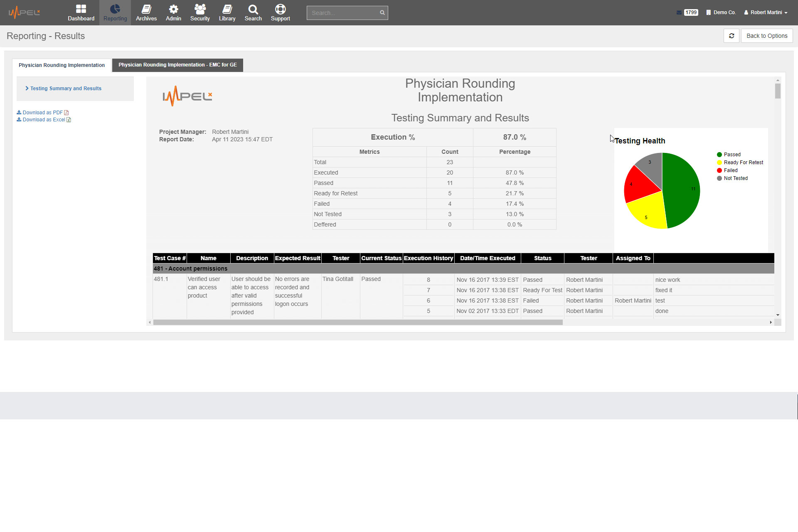Click the Current Status column header
The height and width of the screenshot is (532, 798).
point(381,258)
